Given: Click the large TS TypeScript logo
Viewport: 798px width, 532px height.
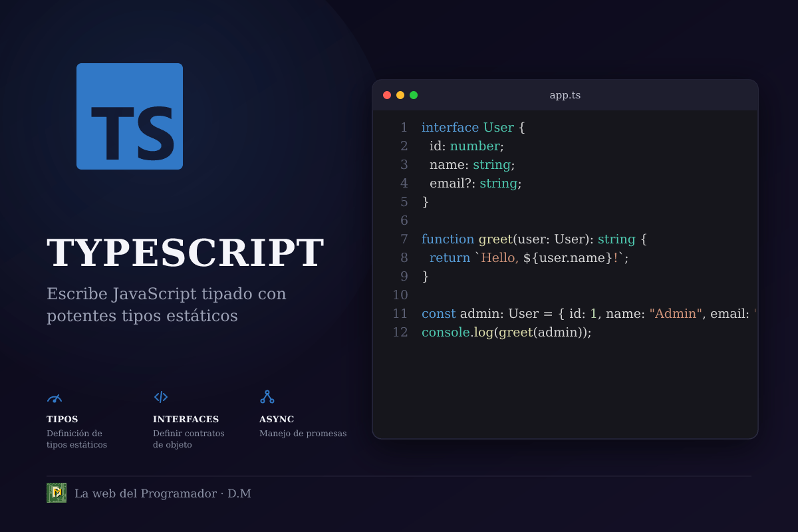Looking at the screenshot, I should click(130, 116).
